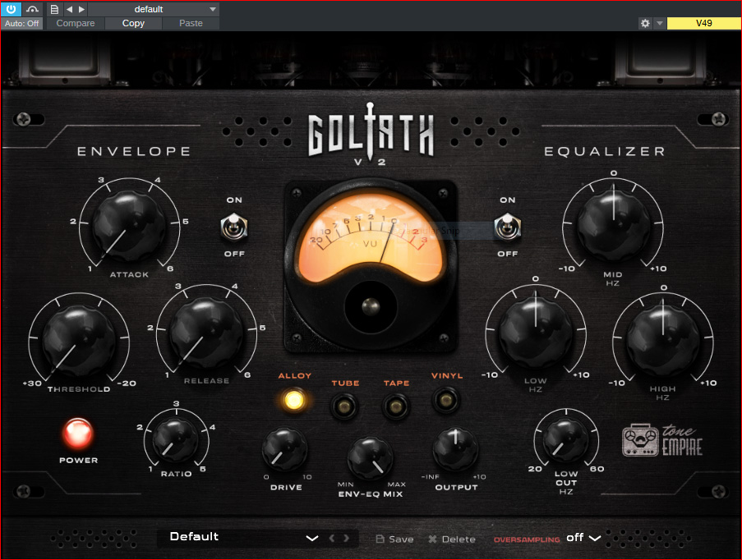Image resolution: width=742 pixels, height=560 pixels.
Task: Save the current preset
Action: (x=394, y=539)
